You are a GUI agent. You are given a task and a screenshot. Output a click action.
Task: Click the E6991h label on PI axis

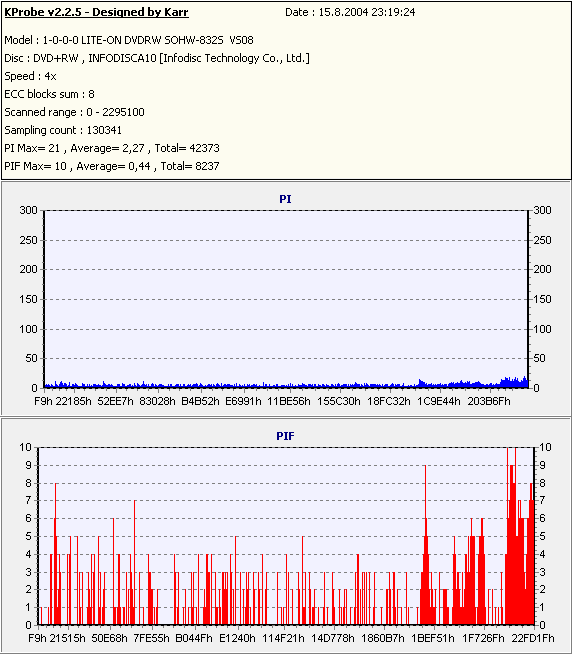(x=243, y=401)
